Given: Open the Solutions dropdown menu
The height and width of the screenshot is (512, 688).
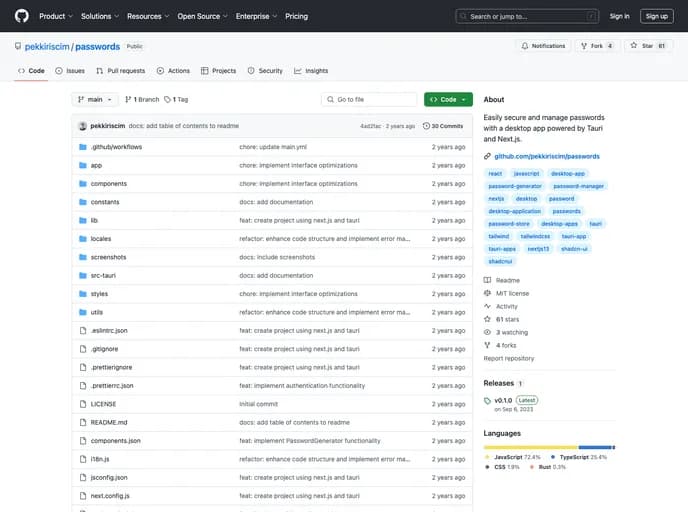Looking at the screenshot, I should pos(100,16).
